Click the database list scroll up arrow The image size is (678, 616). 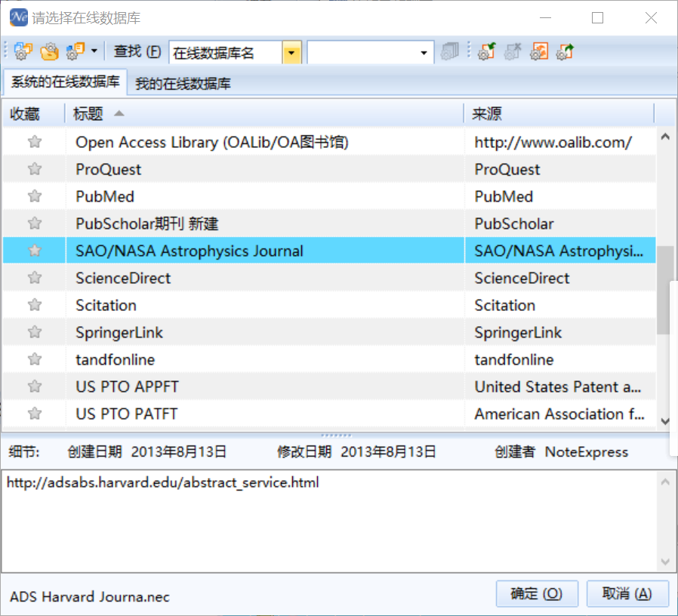pyautogui.click(x=665, y=137)
